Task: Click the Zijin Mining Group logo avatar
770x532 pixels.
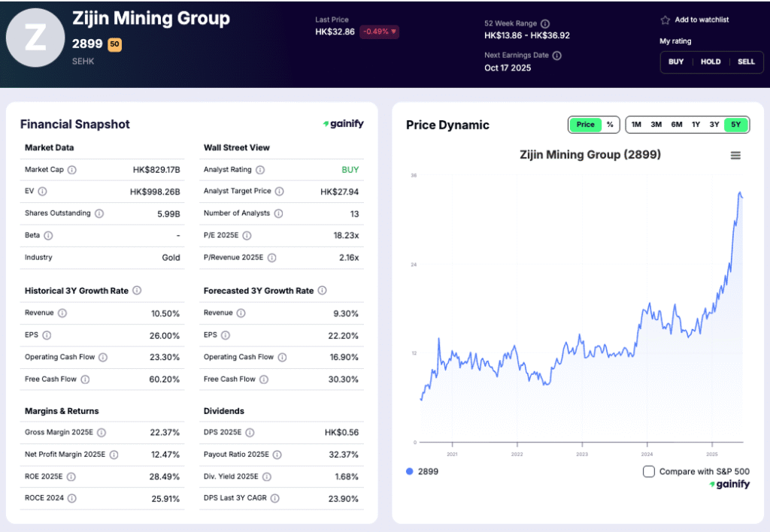Action: (35, 37)
